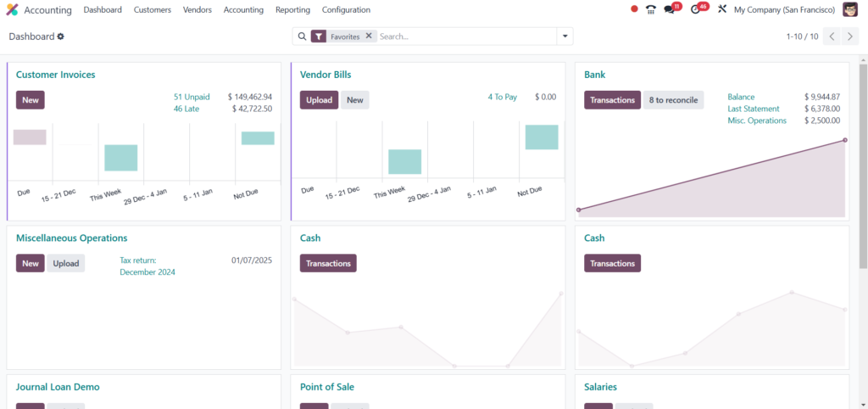Click the $ 2,500.00 misc operations value

(822, 120)
